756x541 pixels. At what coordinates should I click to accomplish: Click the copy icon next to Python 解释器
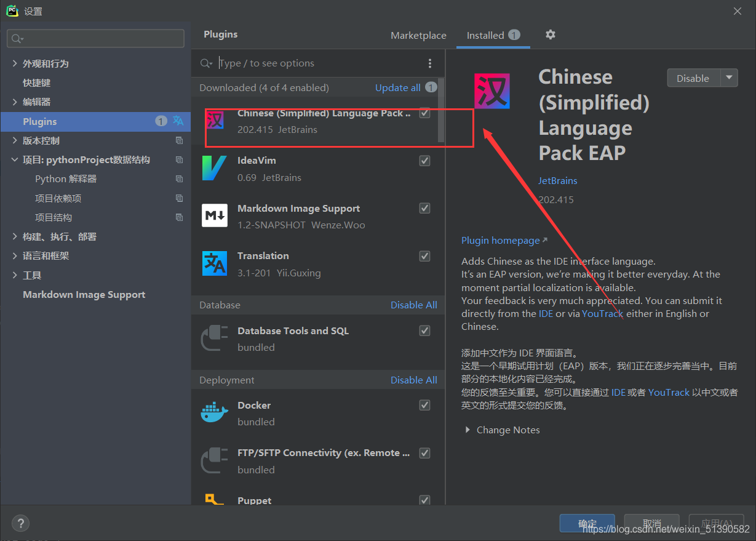coord(179,178)
